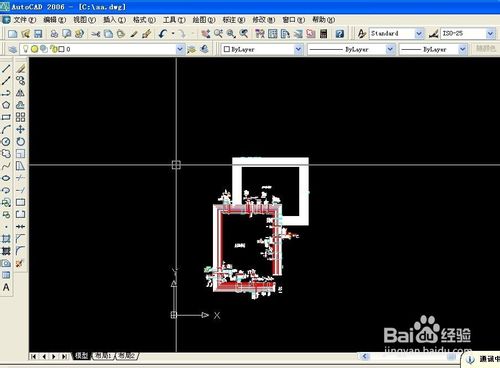The image size is (500, 368).
Task: Switch to the 模型 (Model) tab
Action: point(81,356)
